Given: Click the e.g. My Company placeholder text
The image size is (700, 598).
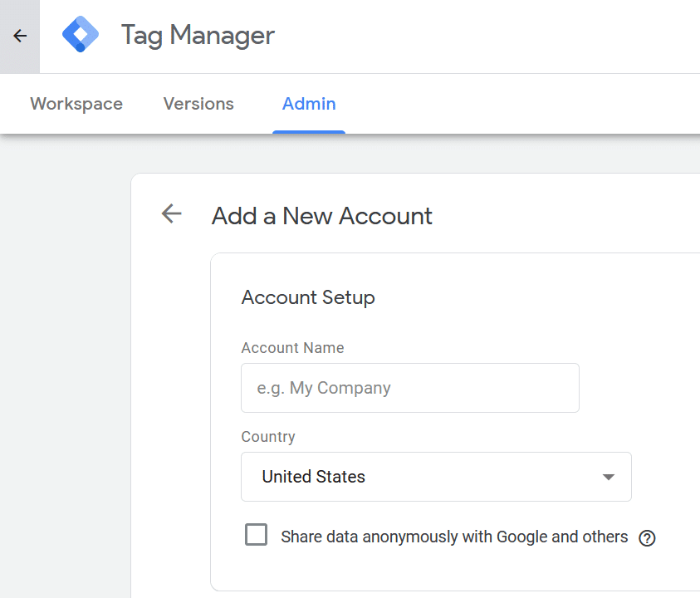Looking at the screenshot, I should (324, 388).
